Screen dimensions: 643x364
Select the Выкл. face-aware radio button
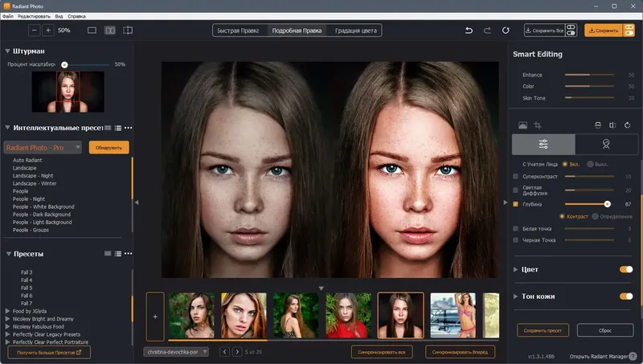click(x=590, y=164)
